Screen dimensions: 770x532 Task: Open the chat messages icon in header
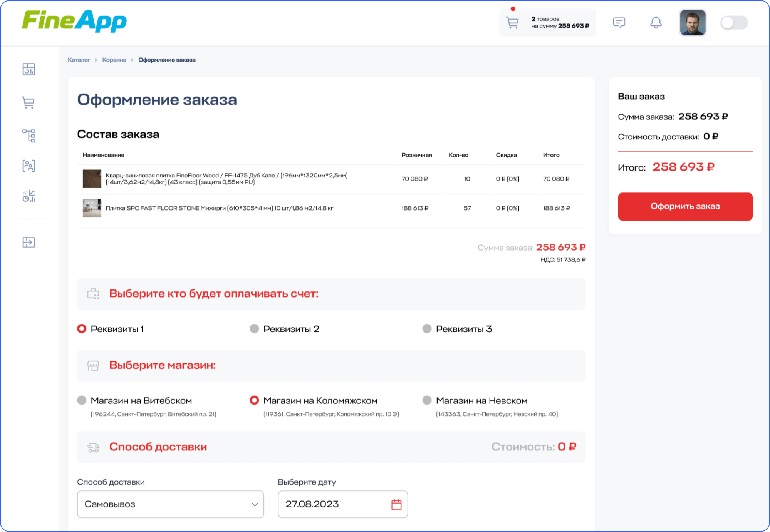[619, 23]
